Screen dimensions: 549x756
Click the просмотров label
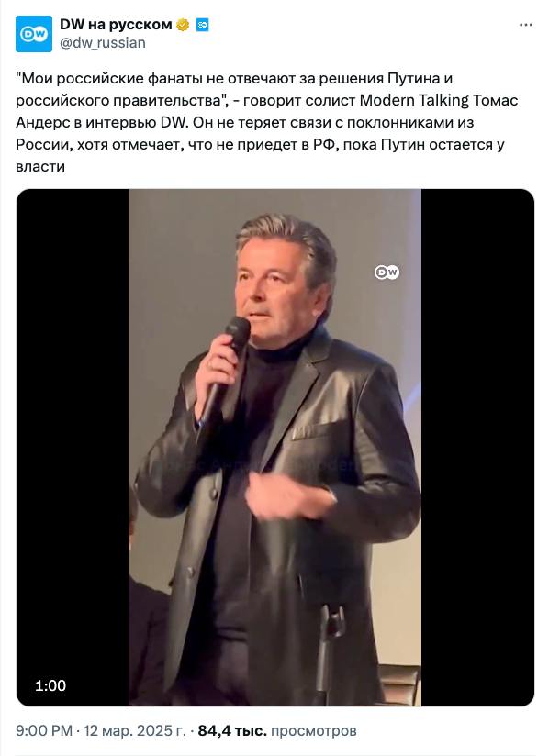(x=314, y=731)
